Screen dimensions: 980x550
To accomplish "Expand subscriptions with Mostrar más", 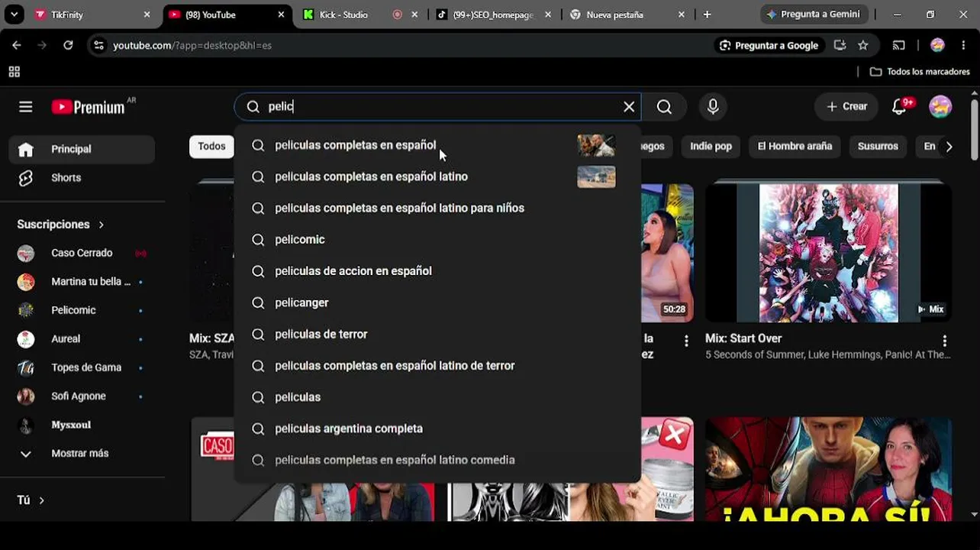I will [82, 454].
